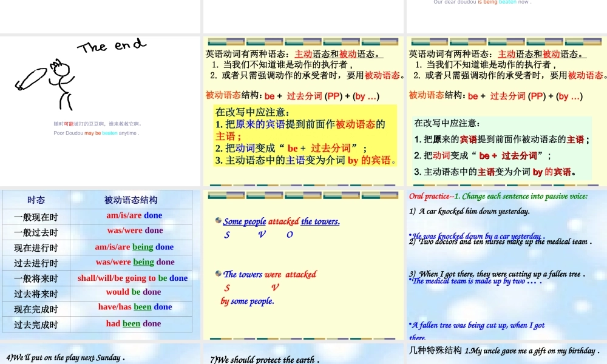
Task: Click the "被动语态结构" column header
Action: pos(131,200)
